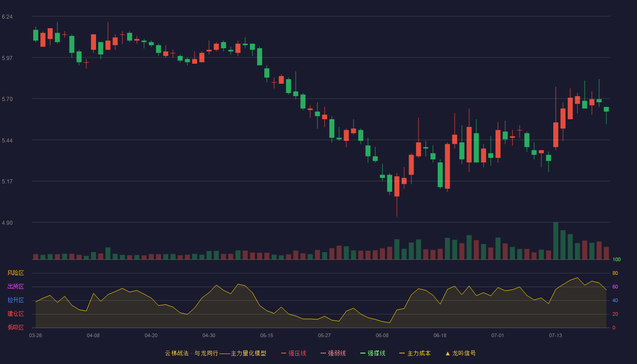Screen dimensions: 637x364
Task: Select the 出货区 zone label
Action: coord(15,287)
